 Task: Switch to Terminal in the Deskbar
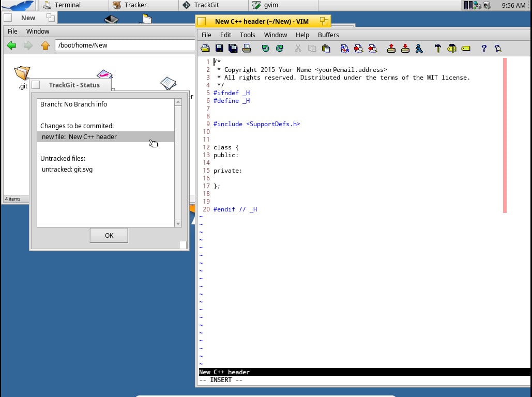(x=62, y=5)
